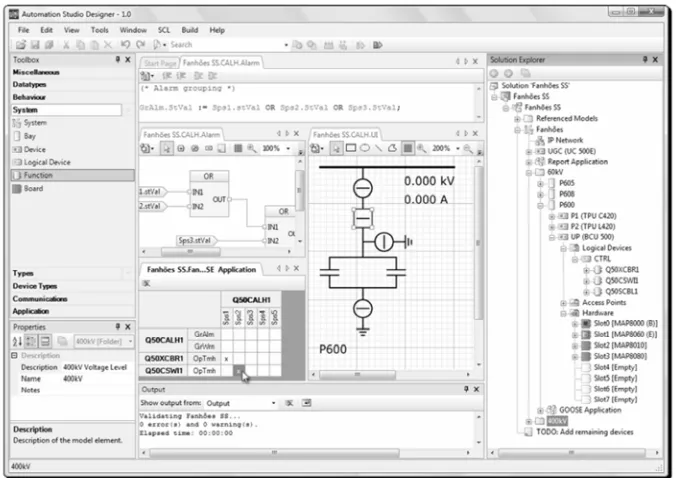676x478 pixels.
Task: Select pointer tool in CALH.UI toolbar
Action: tap(337, 148)
